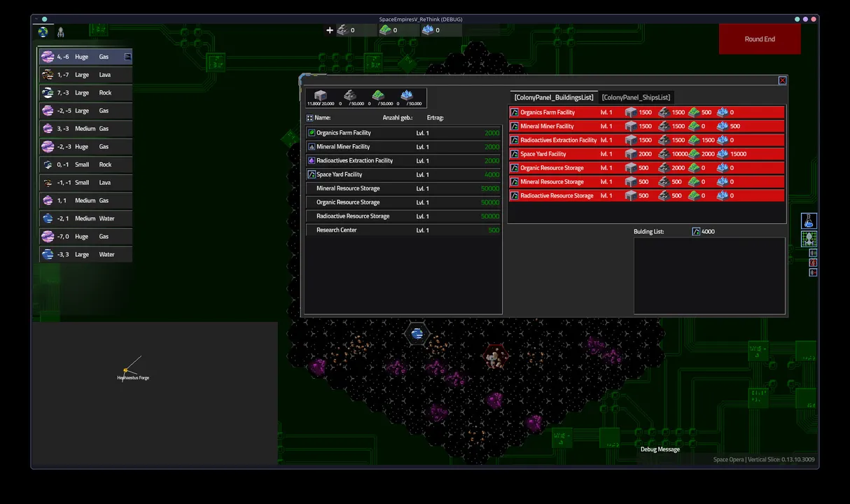This screenshot has height=504, width=850.
Task: Switch to ColonyPanel_ShipsList tab
Action: [x=636, y=97]
